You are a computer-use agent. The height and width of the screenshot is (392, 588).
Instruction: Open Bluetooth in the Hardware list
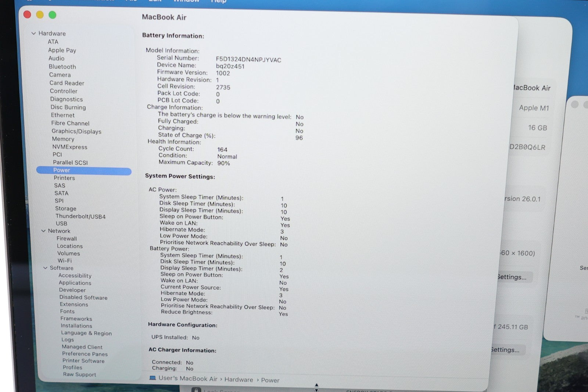[x=62, y=67]
